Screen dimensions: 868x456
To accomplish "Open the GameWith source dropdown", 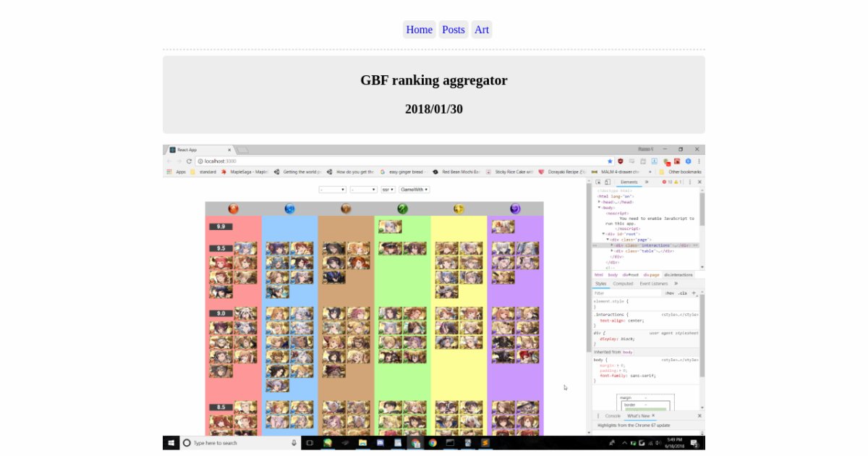I will click(x=414, y=190).
